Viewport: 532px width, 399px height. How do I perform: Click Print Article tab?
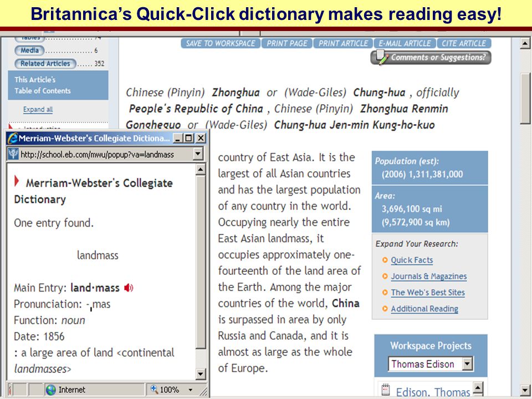click(343, 43)
